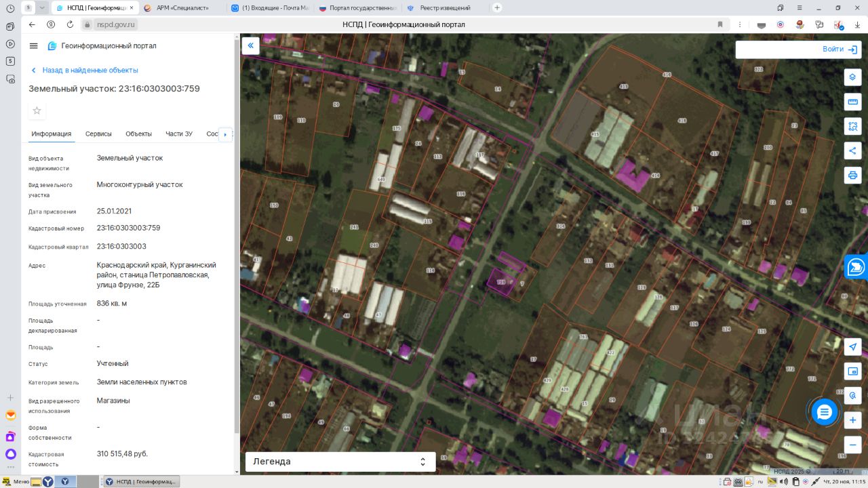Switch to the Объекты tab
Viewport: 868px width, 488px height.
coord(138,134)
